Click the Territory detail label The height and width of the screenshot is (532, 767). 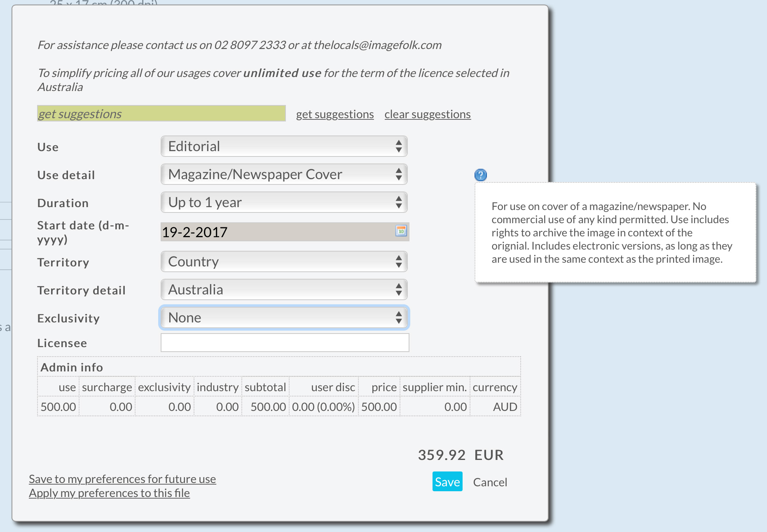[x=81, y=290]
